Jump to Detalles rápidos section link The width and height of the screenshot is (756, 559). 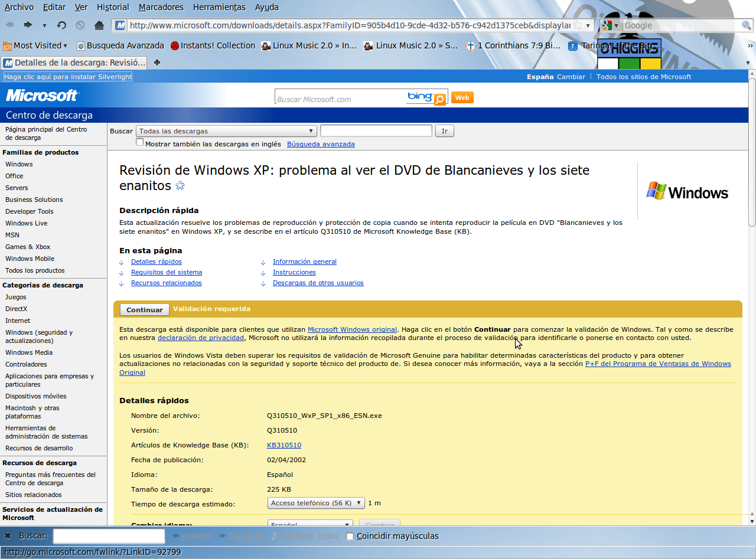click(x=157, y=261)
